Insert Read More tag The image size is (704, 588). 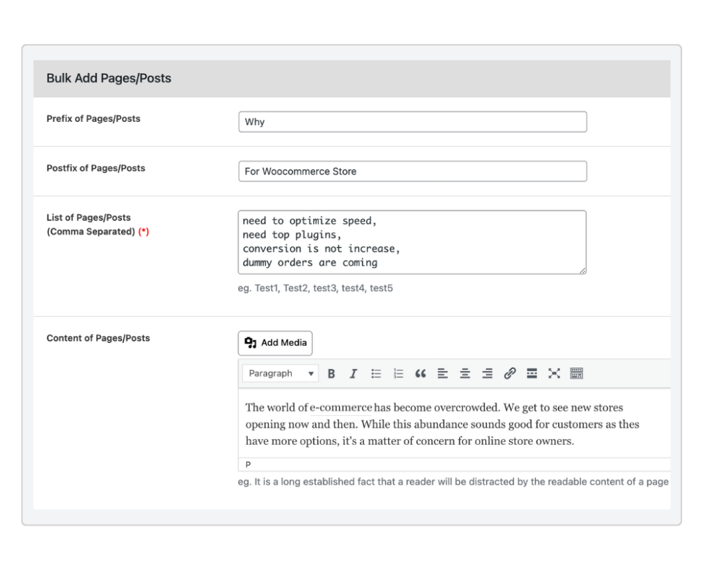point(531,374)
